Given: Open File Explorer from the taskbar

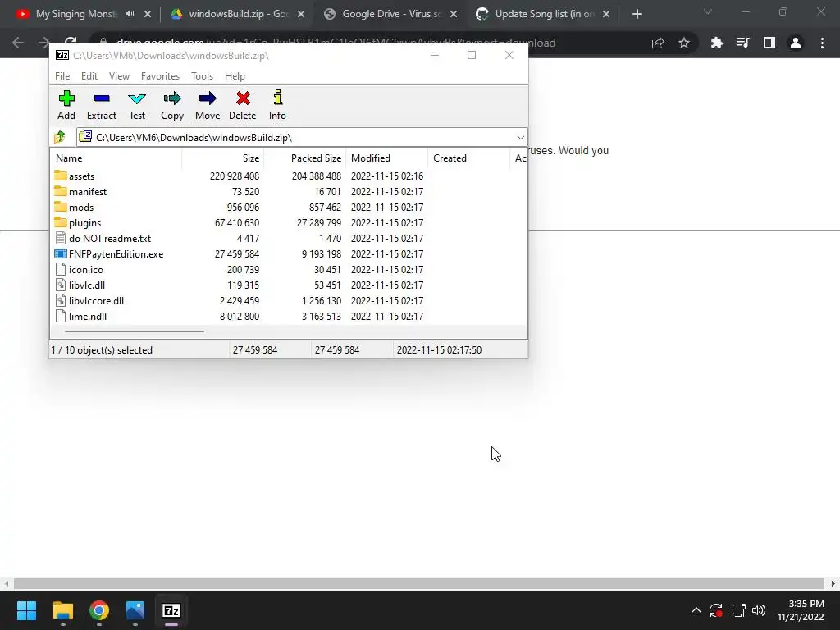Looking at the screenshot, I should pos(62,610).
